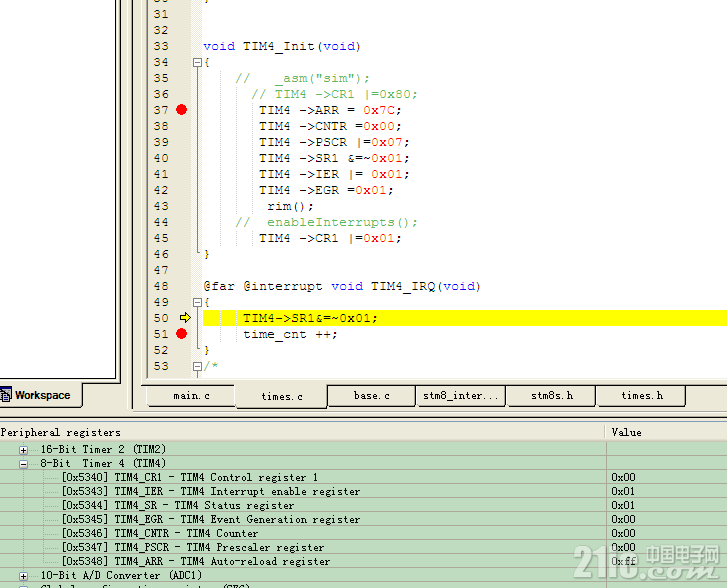Click the time_cnt ++ statement
Viewport: 727px width, 588px height.
(x=290, y=334)
